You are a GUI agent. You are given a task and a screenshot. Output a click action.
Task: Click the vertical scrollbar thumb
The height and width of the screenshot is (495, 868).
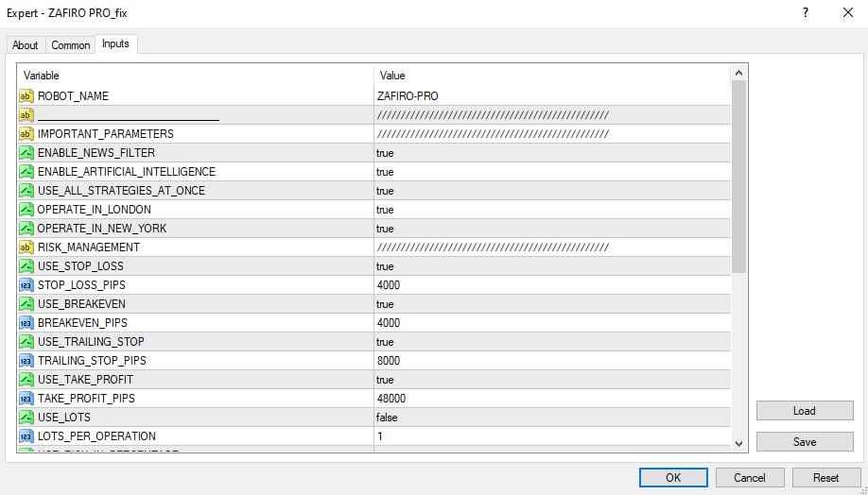739,177
